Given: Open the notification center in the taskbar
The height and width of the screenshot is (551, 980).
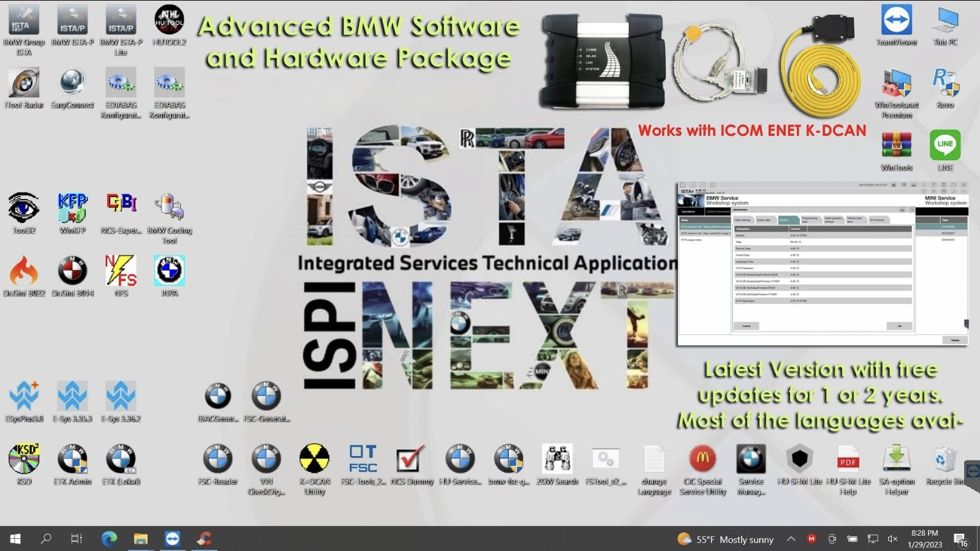Looking at the screenshot, I should click(960, 539).
